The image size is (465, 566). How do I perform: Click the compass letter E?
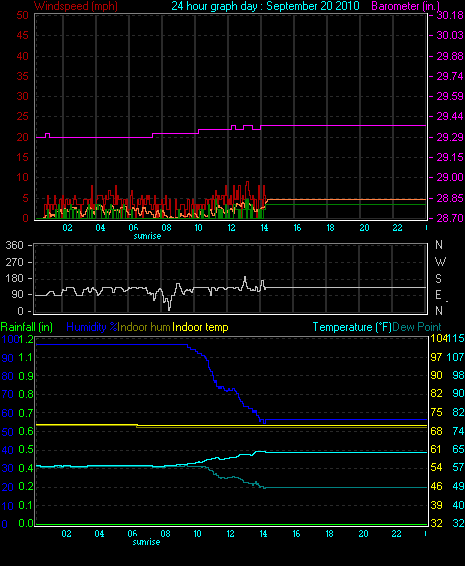coord(438,295)
